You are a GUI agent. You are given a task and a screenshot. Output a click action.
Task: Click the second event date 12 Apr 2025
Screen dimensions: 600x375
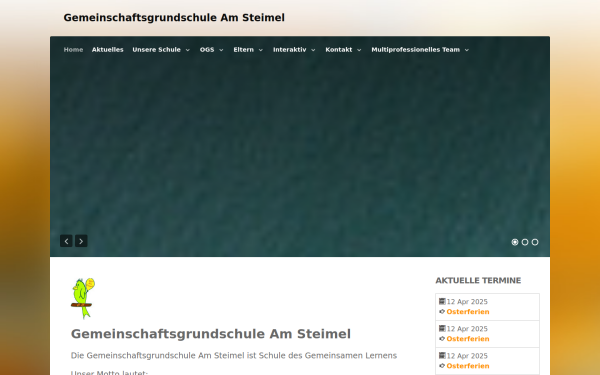click(467, 329)
